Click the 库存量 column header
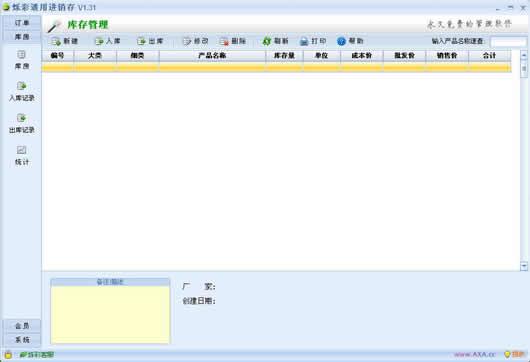The height and width of the screenshot is (362, 530). click(x=284, y=55)
